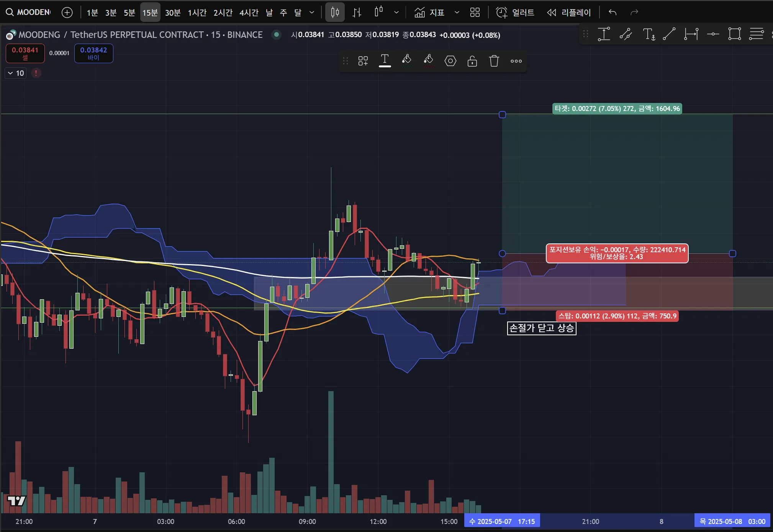The image size is (773, 532).
Task: Delete the selected drawing with trash icon
Action: tap(494, 61)
